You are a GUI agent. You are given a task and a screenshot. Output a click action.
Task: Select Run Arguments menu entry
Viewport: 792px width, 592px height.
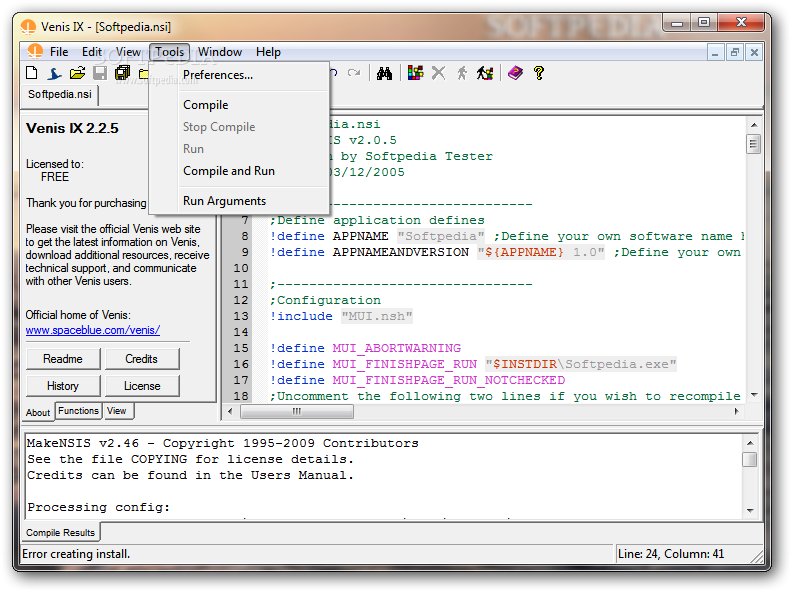239,201
